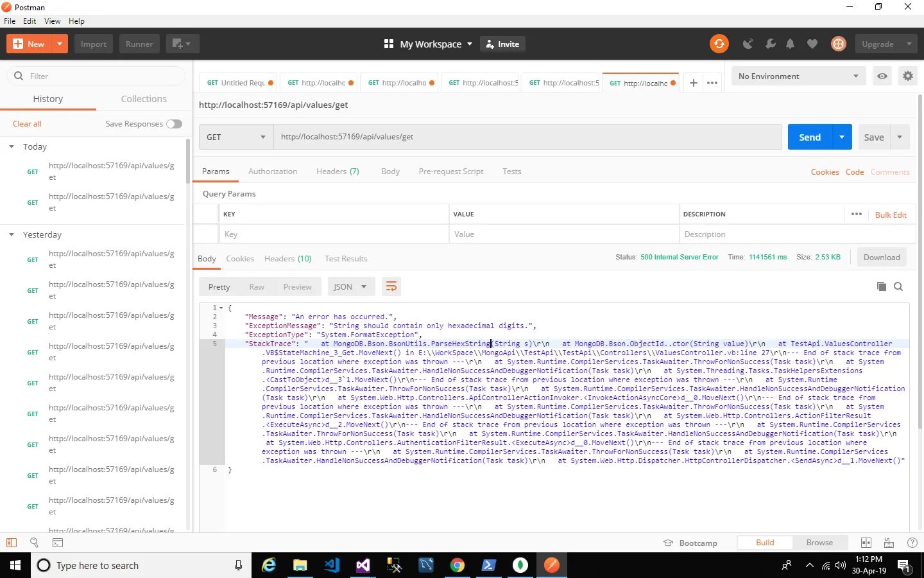Viewport: 924px width, 578px height.
Task: Click the Key input in params table
Action: pyautogui.click(x=334, y=234)
